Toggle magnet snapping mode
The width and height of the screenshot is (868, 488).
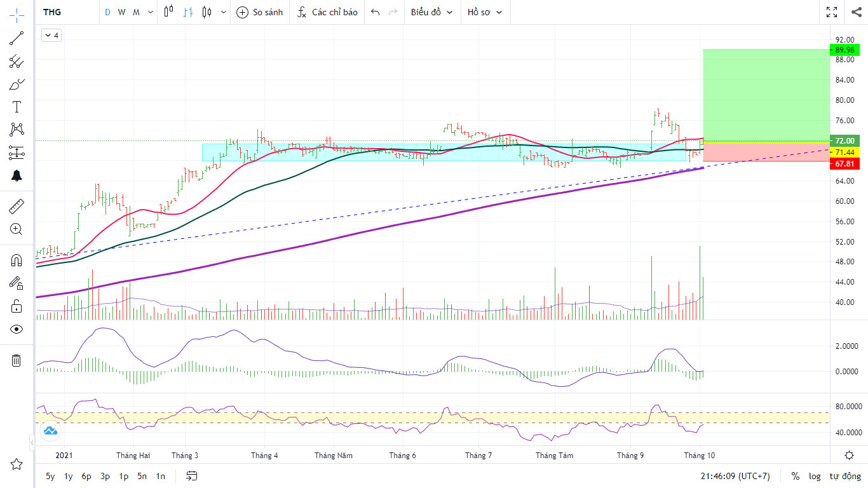pyautogui.click(x=17, y=261)
